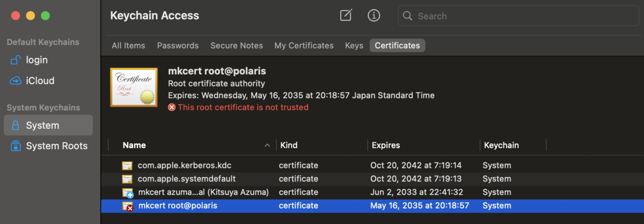
Task: Open the Secure Notes tab
Action: pos(237,46)
